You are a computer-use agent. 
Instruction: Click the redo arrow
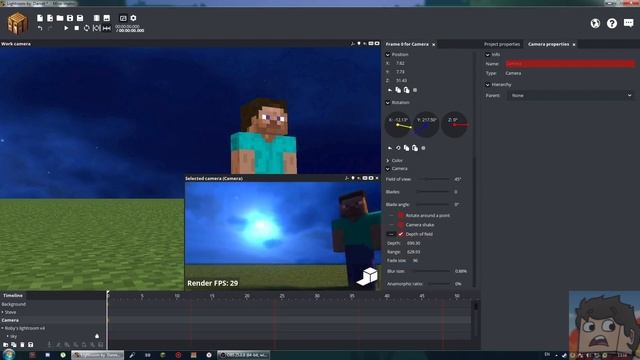[50, 28]
